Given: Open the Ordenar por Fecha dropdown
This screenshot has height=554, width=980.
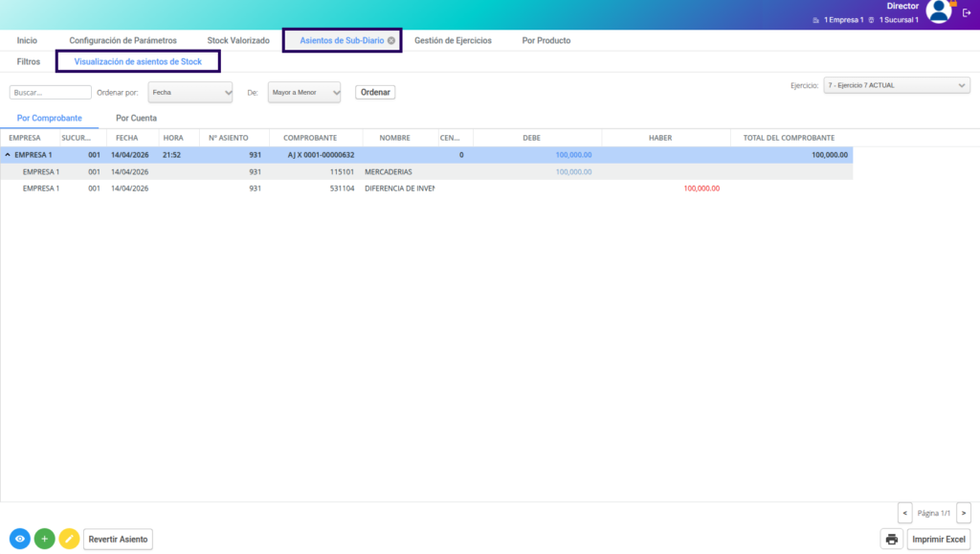Looking at the screenshot, I should click(x=190, y=92).
